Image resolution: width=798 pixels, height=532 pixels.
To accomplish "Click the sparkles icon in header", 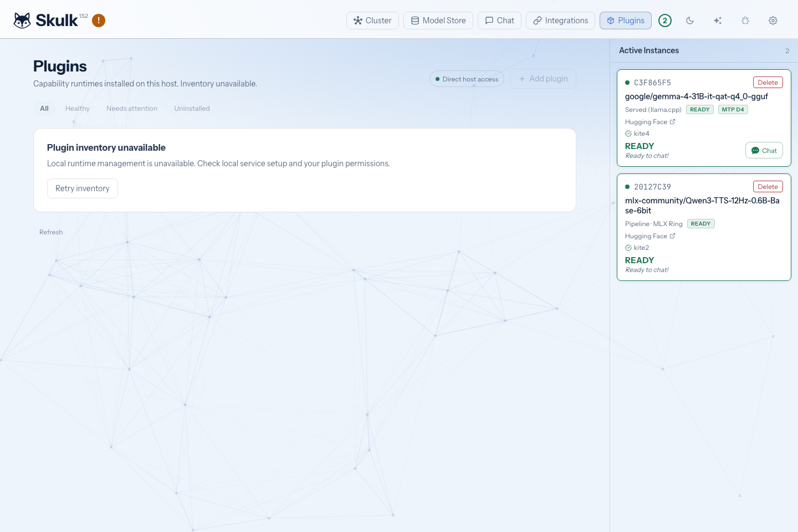I will [x=718, y=21].
